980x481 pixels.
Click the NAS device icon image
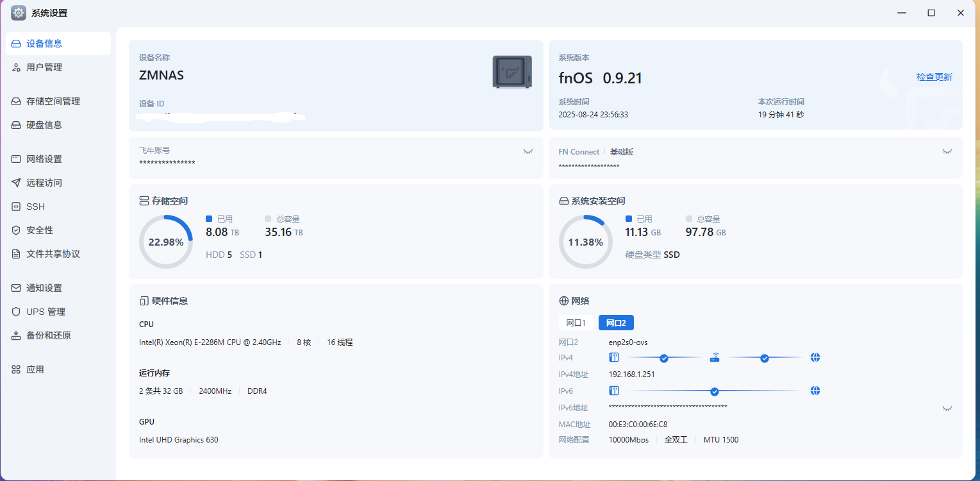click(x=511, y=72)
